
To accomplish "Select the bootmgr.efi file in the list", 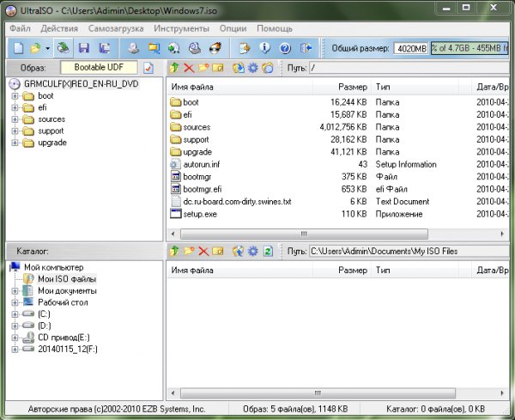I will coord(203,189).
